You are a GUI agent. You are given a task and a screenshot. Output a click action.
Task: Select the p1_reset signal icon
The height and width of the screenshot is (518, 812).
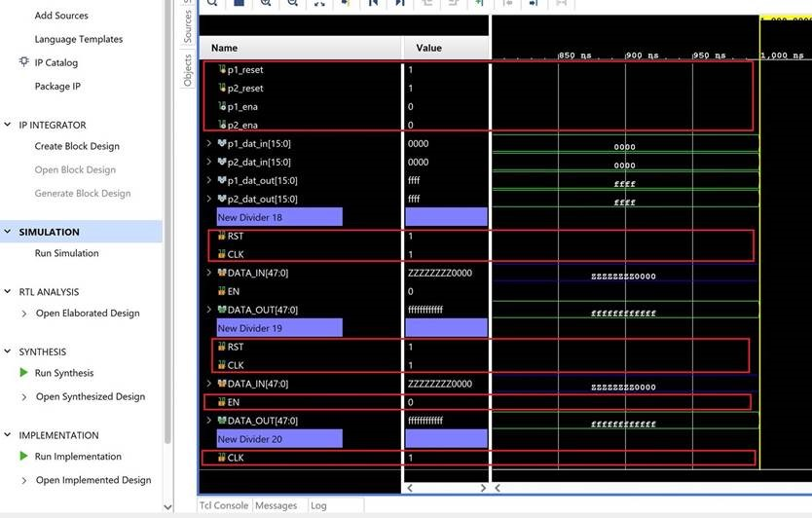click(x=222, y=70)
